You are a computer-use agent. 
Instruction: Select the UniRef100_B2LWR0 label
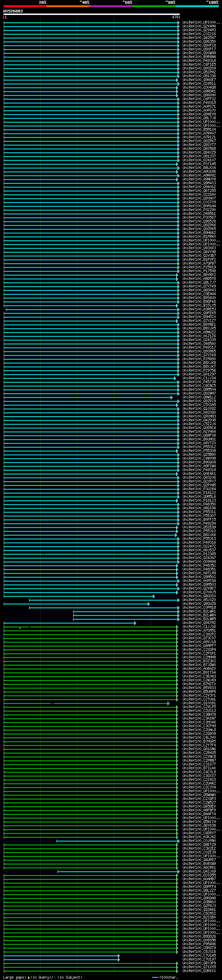tap(199, 615)
